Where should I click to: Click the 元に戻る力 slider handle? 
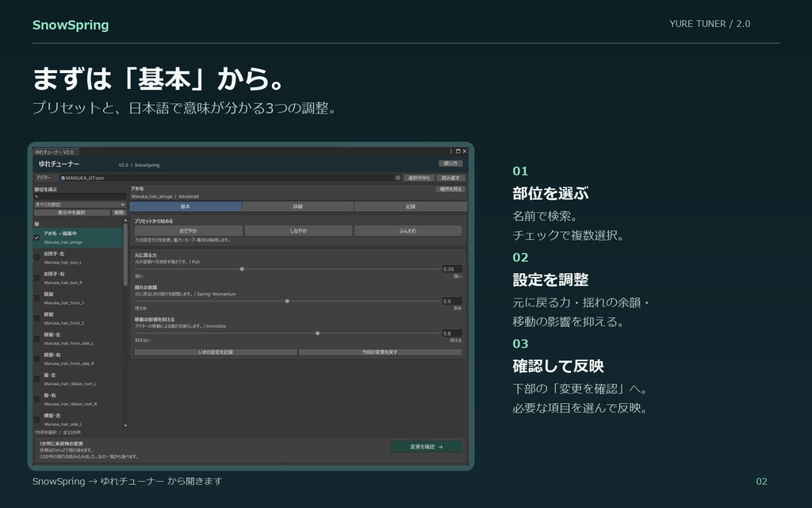242,269
